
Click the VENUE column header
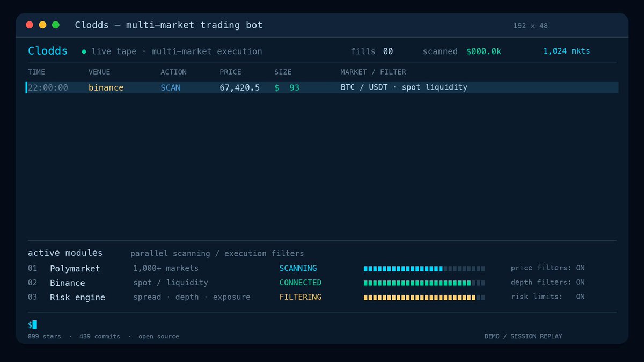pos(99,72)
